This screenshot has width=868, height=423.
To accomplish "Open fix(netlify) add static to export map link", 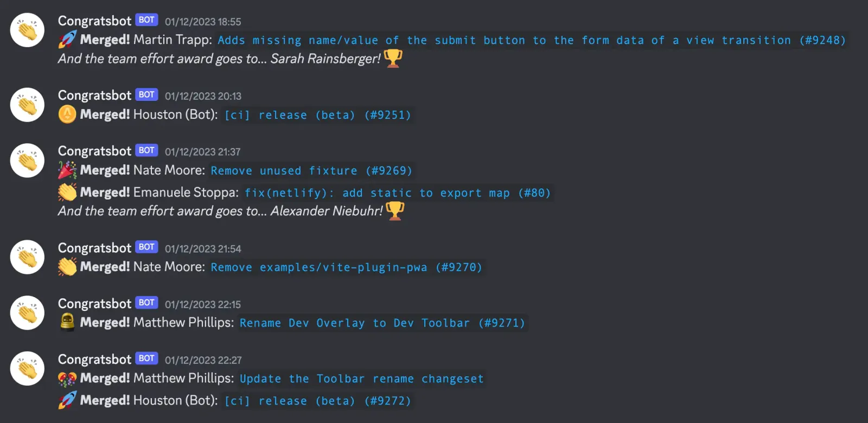I will tap(398, 193).
